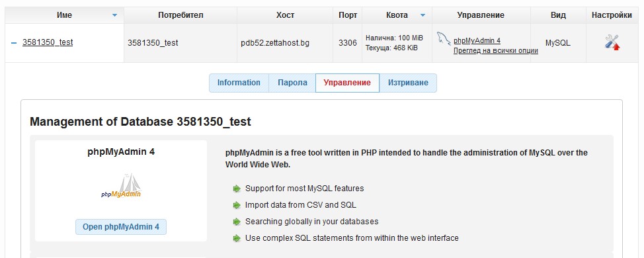This screenshot has width=644, height=258.
Task: Click green arrow beside Use complex SQL statements
Action: point(237,238)
